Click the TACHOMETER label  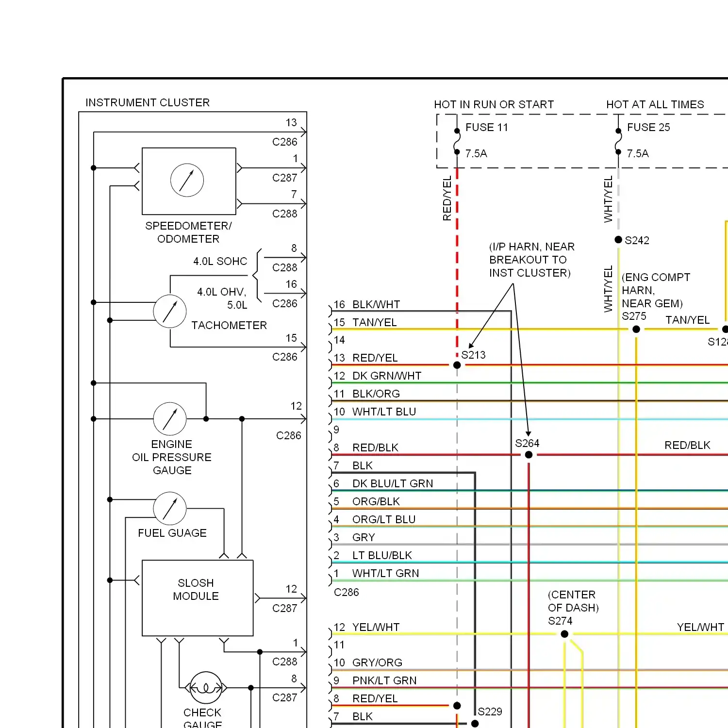pos(229,325)
